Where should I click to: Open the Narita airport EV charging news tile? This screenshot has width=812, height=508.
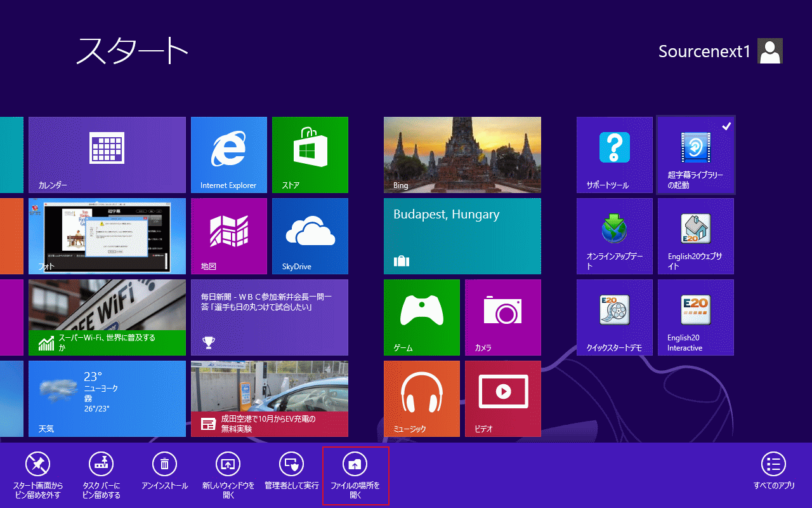pos(270,399)
